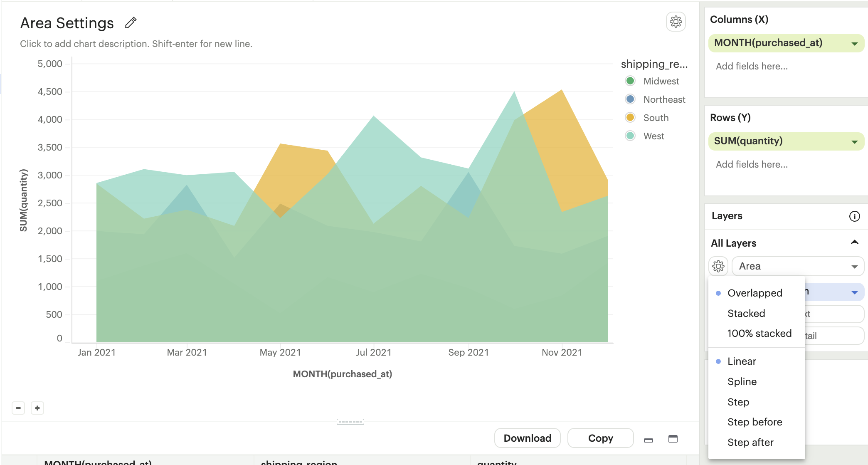Open the layer settings gear beside Area
Screen dimensions: 868x465
tap(718, 266)
